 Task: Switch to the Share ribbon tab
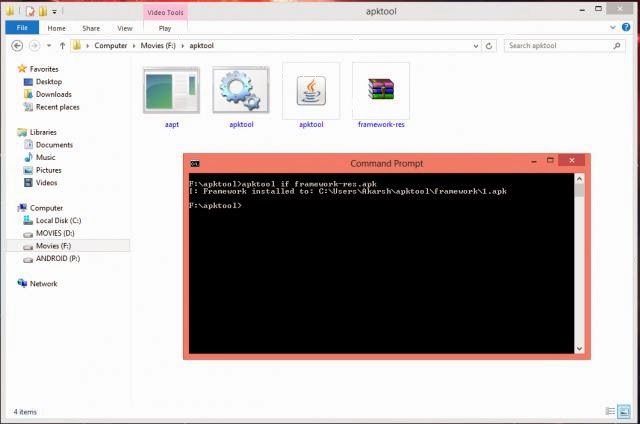[91, 28]
